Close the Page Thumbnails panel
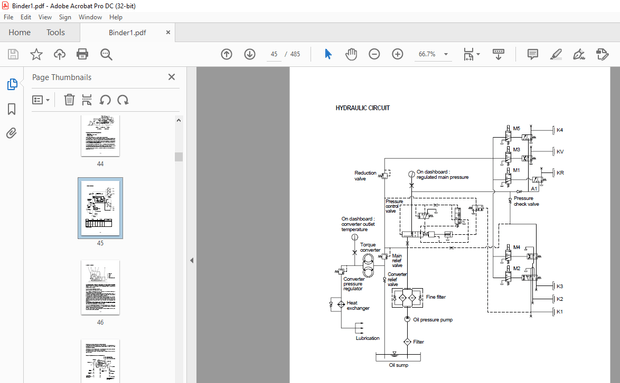The height and width of the screenshot is (383, 620). (172, 77)
